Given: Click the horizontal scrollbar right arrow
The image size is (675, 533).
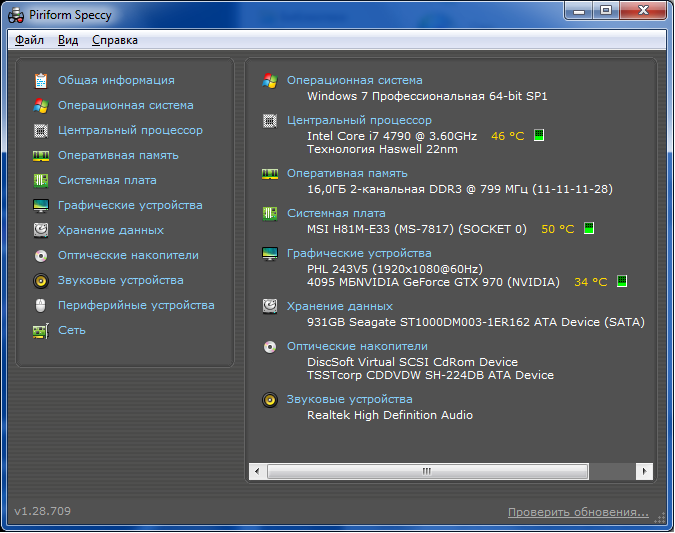Looking at the screenshot, I should point(644,471).
